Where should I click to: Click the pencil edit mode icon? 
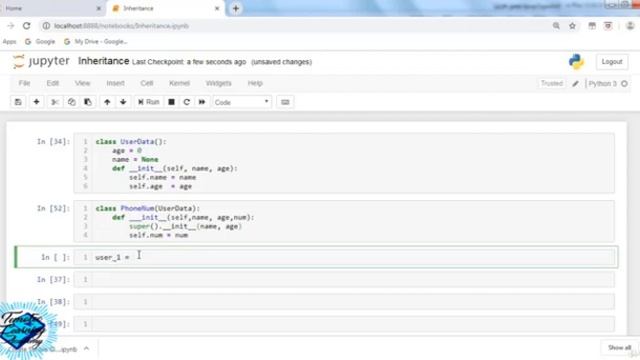[576, 84]
